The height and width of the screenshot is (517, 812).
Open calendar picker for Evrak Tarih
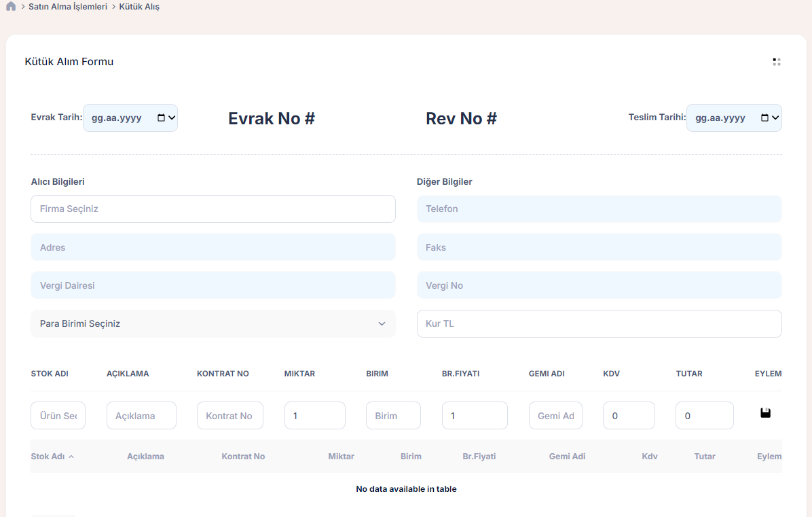click(161, 118)
